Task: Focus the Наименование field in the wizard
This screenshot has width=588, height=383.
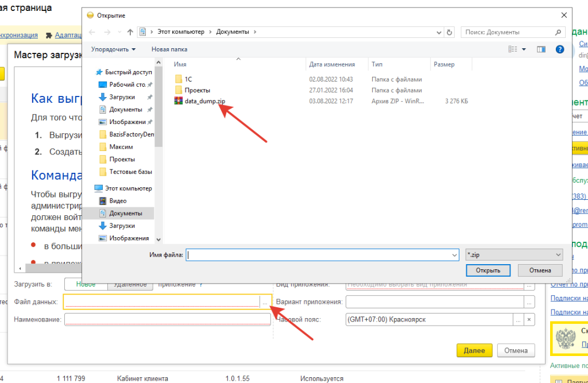Action: [x=167, y=320]
